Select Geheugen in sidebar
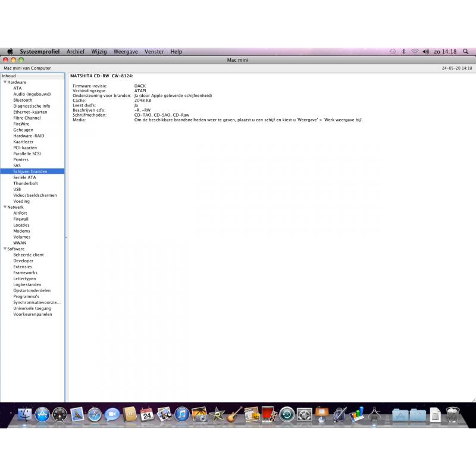Screen dimensions: 476x476 point(23,130)
